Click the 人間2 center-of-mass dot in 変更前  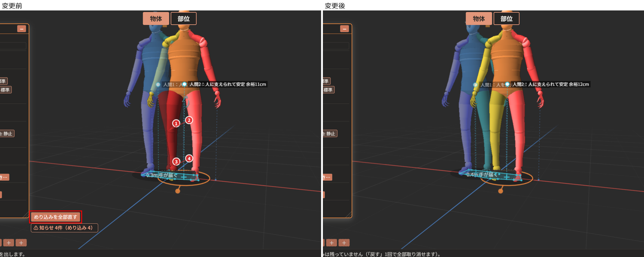coord(184,85)
